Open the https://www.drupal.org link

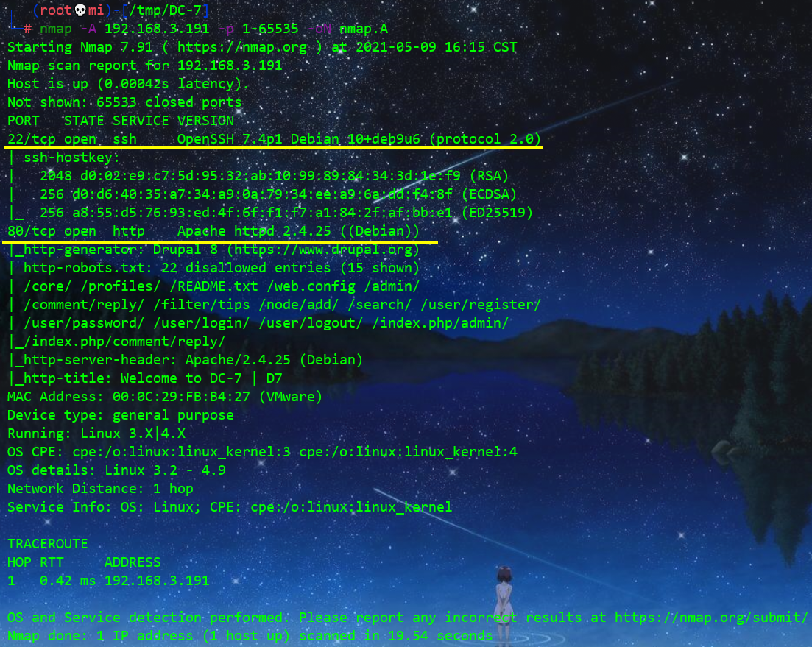click(323, 250)
